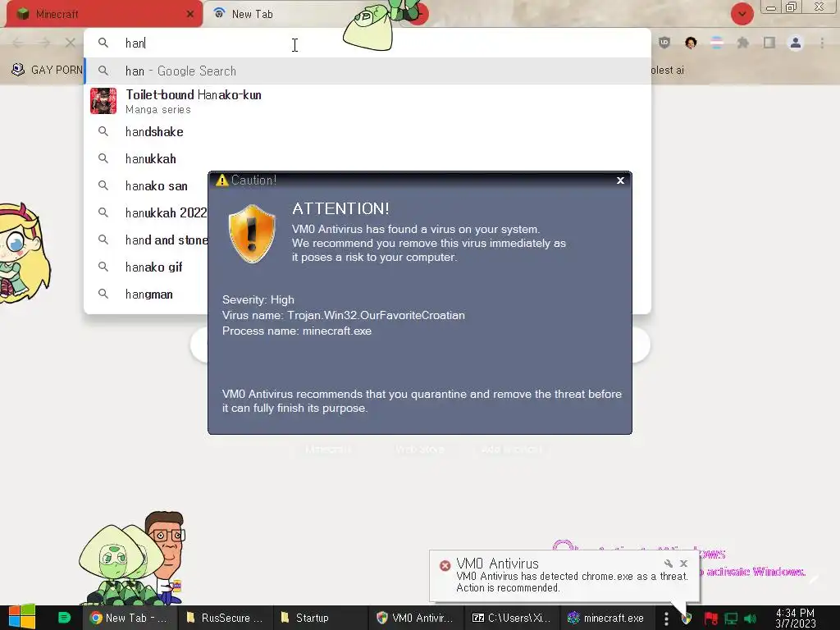Switch to VM0 Antivirus taskbar button
This screenshot has width=840, height=630.
tap(415, 618)
